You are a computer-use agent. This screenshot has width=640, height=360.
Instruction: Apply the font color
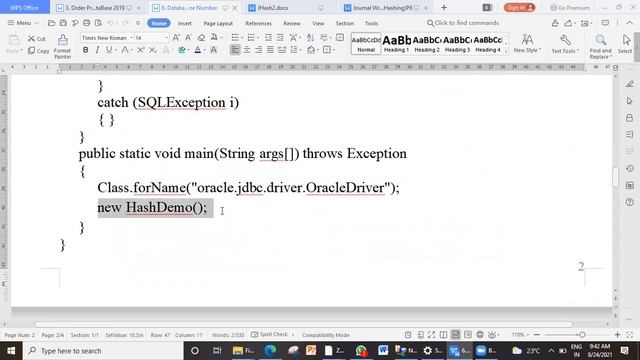198,50
